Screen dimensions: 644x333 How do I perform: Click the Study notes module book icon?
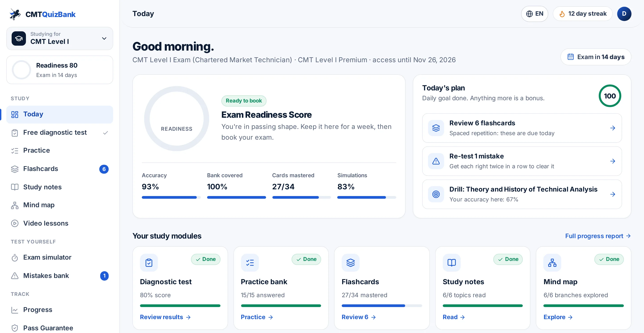451,263
